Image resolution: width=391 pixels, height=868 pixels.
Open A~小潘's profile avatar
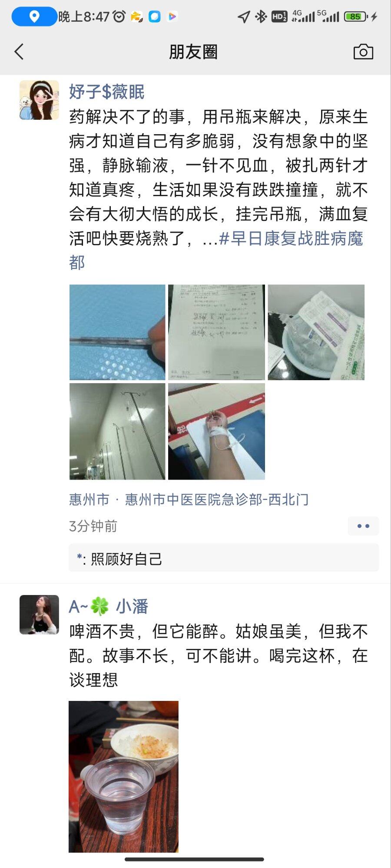pyautogui.click(x=39, y=615)
